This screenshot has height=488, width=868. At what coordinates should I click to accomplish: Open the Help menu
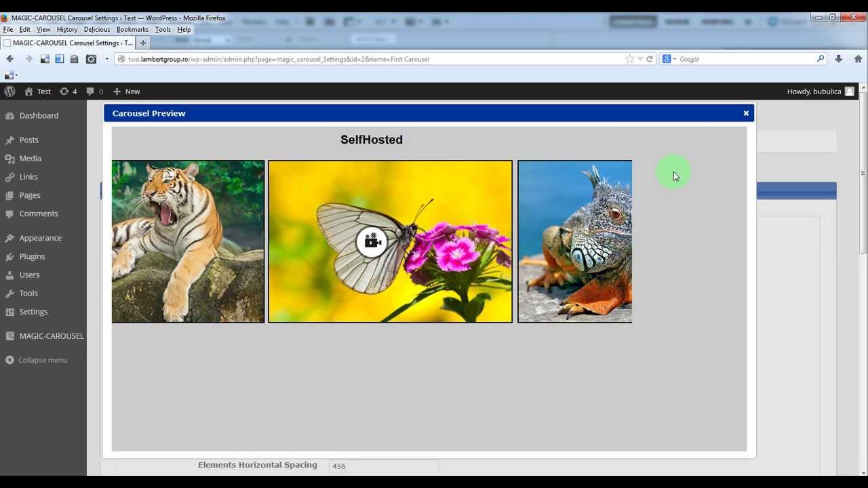click(184, 29)
